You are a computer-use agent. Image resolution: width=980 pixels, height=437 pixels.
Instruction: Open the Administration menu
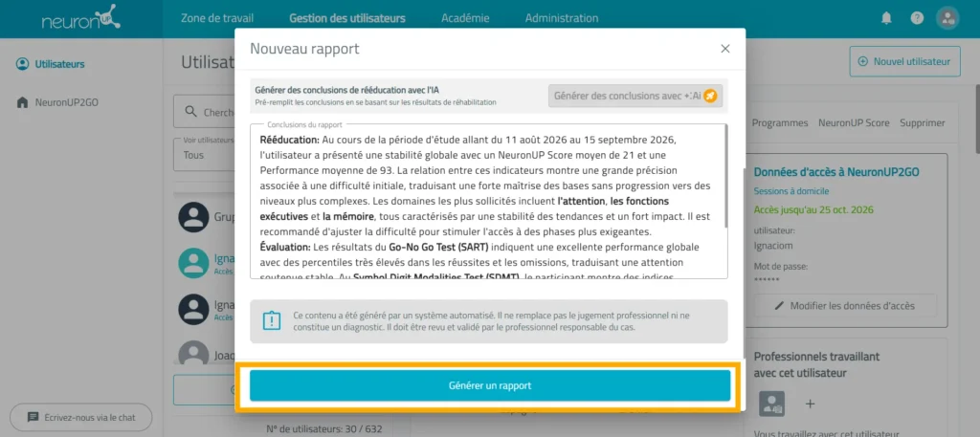pyautogui.click(x=561, y=18)
